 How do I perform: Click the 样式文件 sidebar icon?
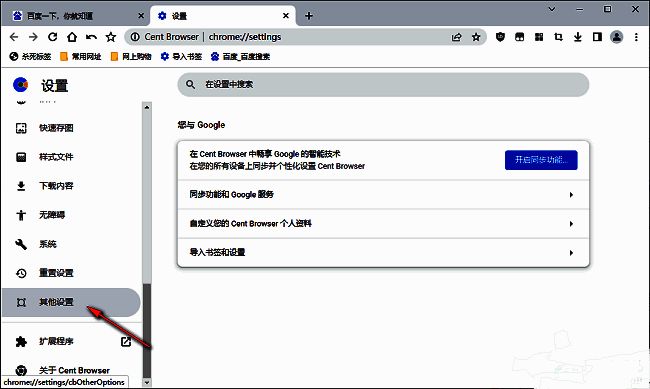click(21, 157)
